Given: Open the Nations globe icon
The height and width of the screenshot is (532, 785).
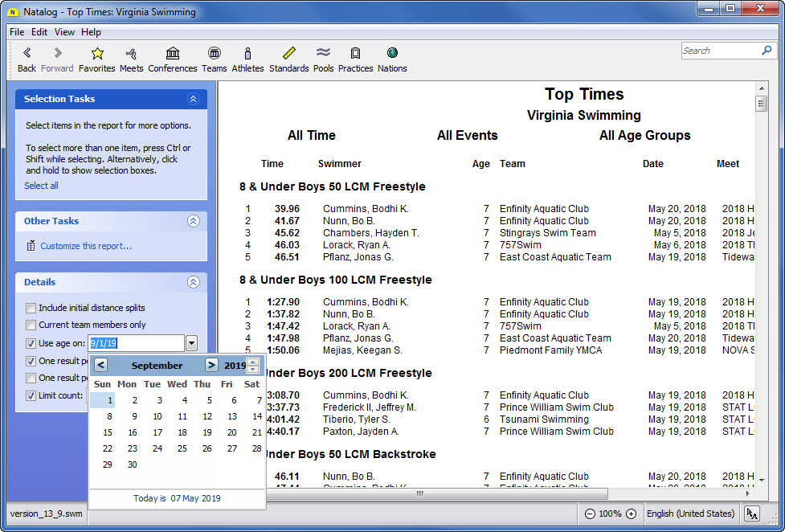Looking at the screenshot, I should (392, 54).
